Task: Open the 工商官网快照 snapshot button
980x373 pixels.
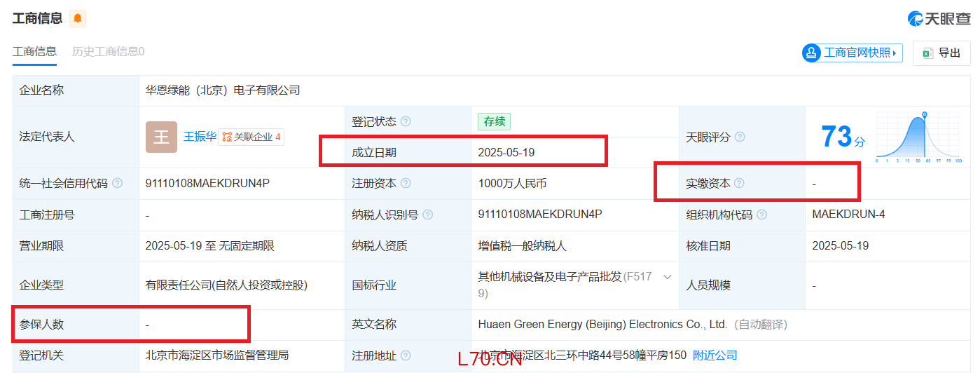Action: tap(852, 53)
